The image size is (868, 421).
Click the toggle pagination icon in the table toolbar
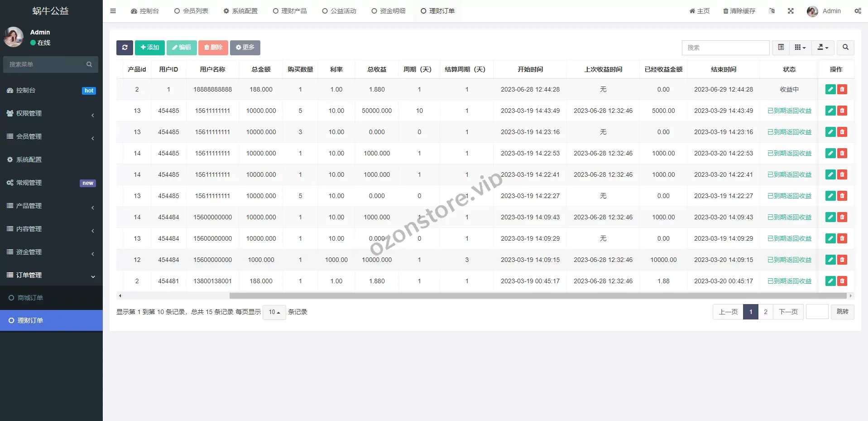780,47
